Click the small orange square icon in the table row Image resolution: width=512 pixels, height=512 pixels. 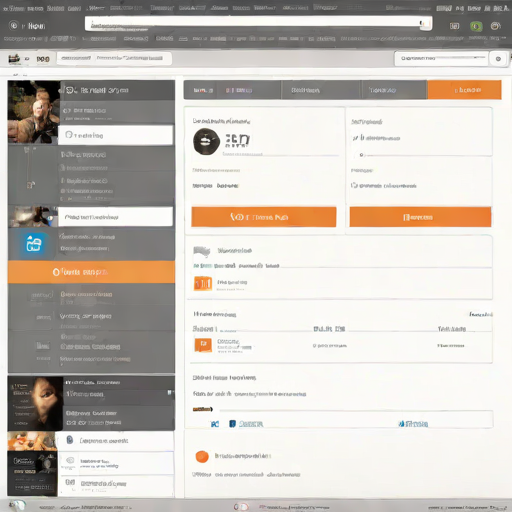[x=203, y=345]
